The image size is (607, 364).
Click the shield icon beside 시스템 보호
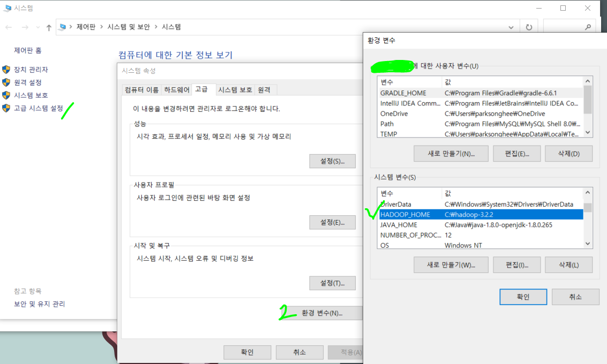pyautogui.click(x=6, y=95)
